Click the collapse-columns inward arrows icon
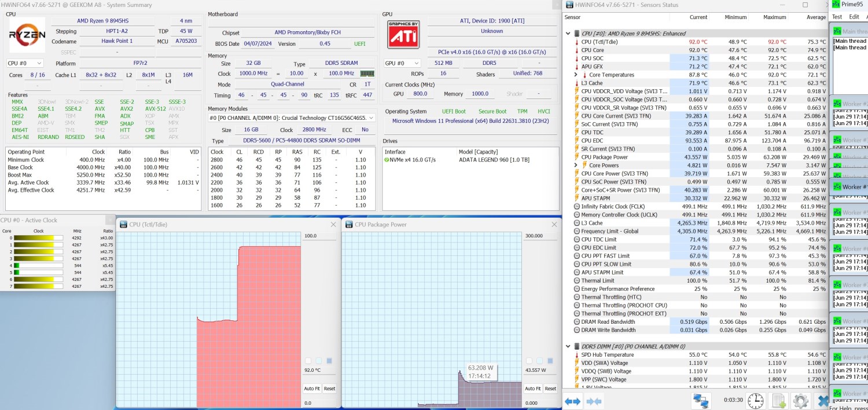 coord(594,401)
